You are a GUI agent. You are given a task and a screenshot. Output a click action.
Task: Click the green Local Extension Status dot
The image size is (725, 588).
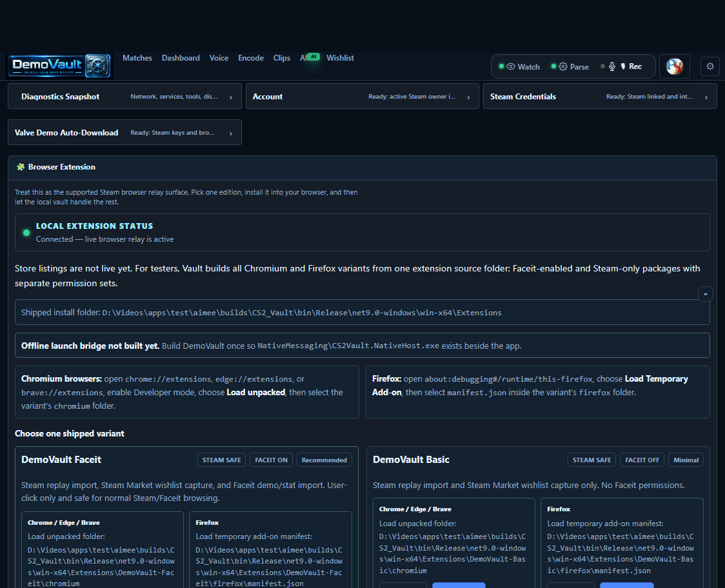click(26, 233)
